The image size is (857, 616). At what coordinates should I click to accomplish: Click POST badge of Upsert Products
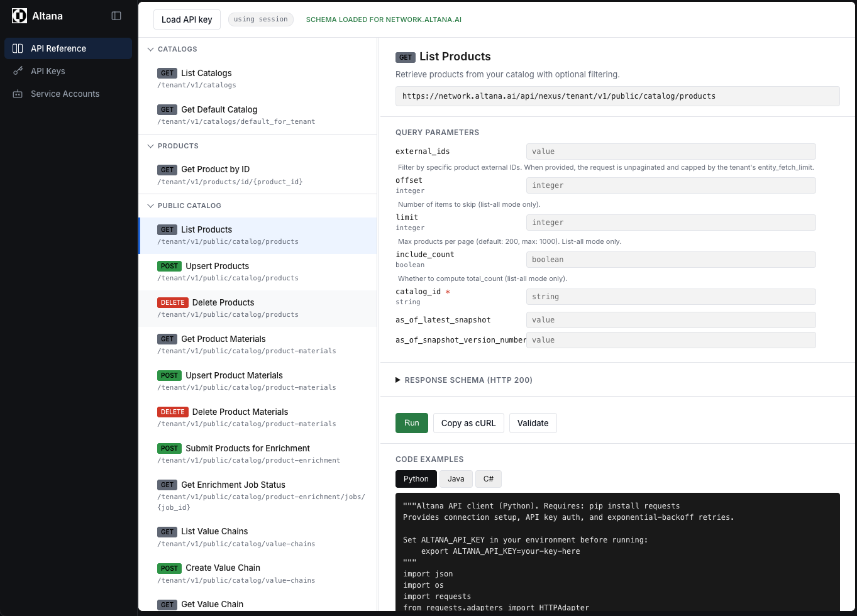[169, 266]
